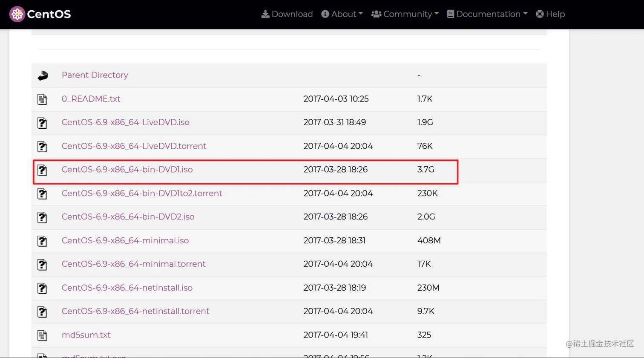Click the file icon beside minimal.iso
644x358 pixels.
pos(42,241)
